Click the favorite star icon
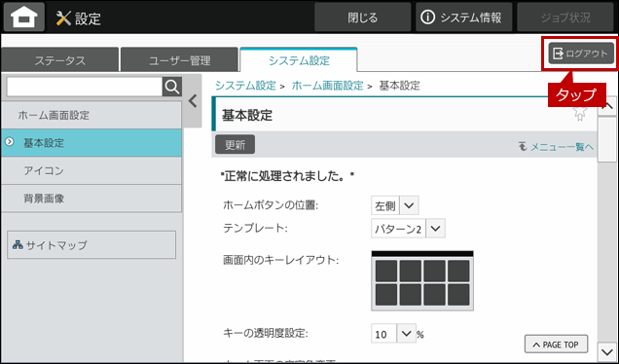 (579, 114)
